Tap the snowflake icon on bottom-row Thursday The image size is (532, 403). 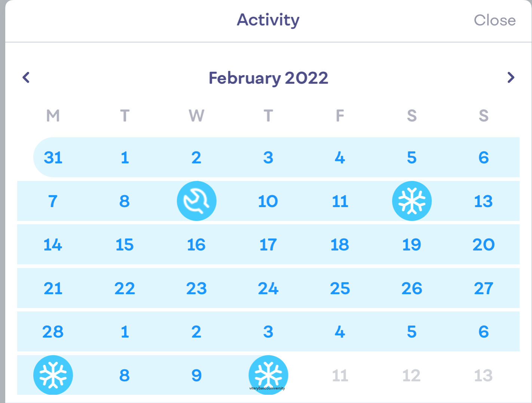pos(268,374)
